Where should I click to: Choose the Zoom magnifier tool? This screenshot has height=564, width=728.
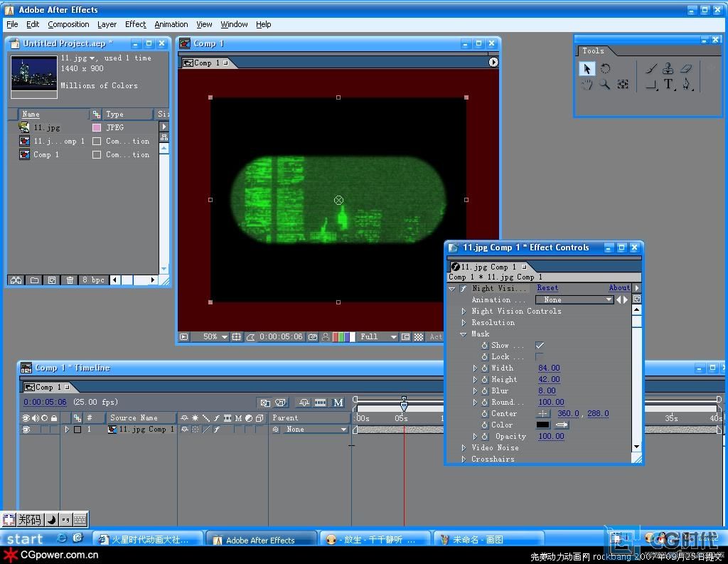604,85
